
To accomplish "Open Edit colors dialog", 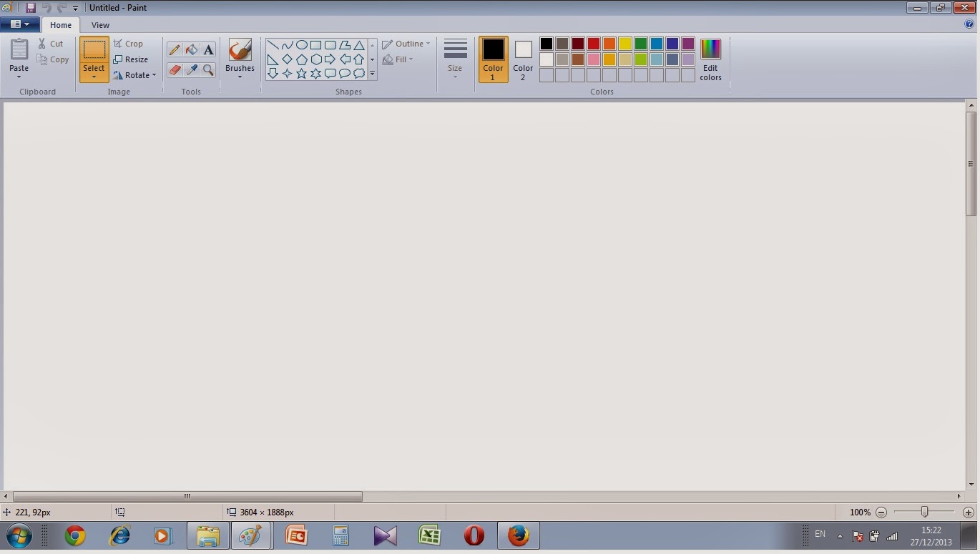I will tap(710, 59).
